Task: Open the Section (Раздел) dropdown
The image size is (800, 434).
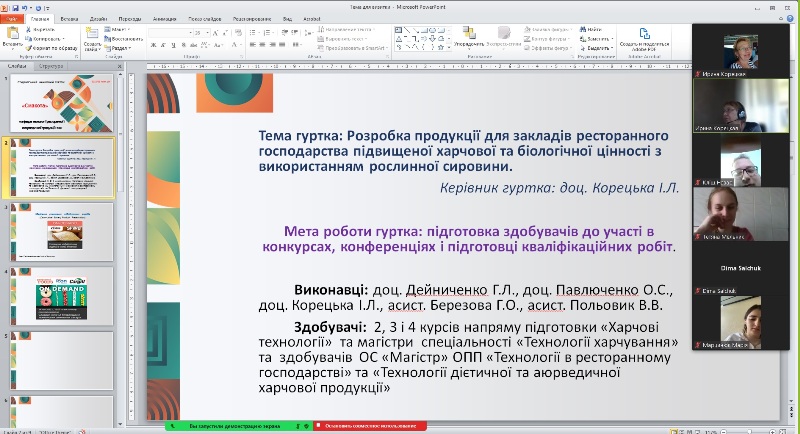Action: [120, 47]
